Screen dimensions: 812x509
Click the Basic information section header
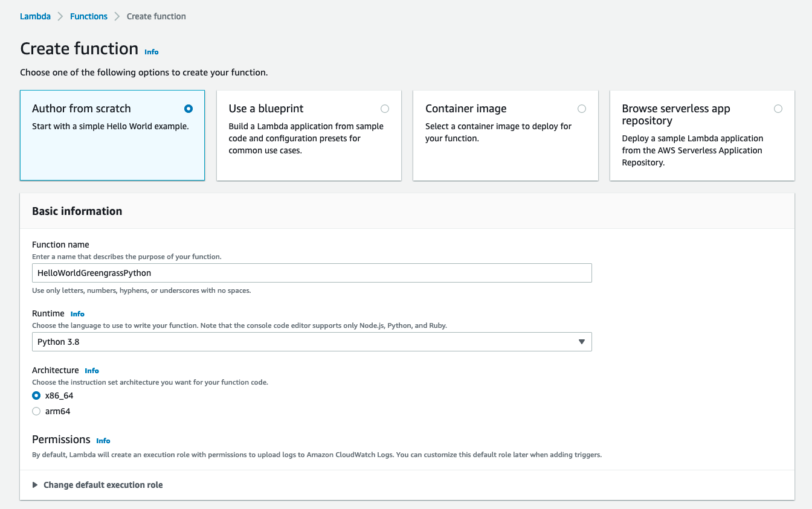(x=77, y=211)
